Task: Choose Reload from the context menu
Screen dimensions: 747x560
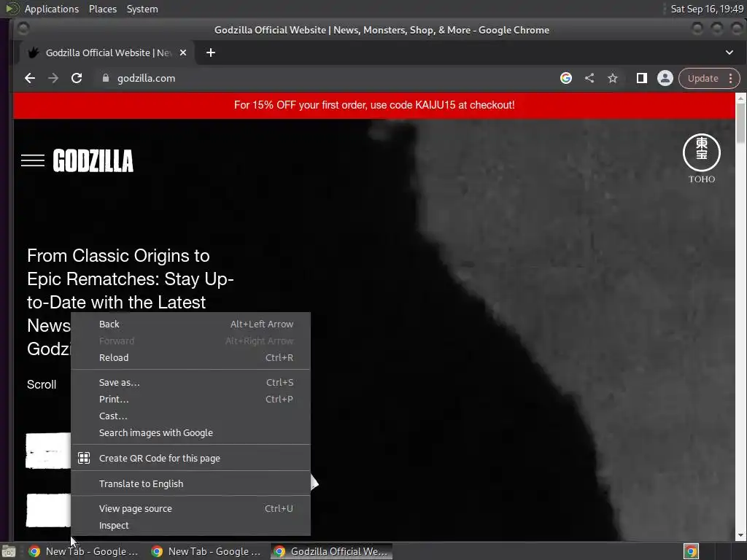Action: 190,357
